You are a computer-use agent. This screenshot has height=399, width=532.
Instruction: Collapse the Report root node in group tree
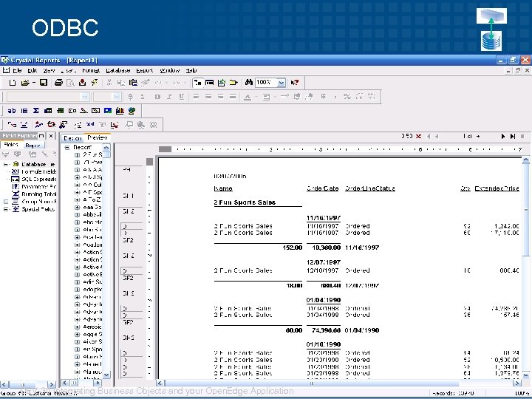[67, 147]
